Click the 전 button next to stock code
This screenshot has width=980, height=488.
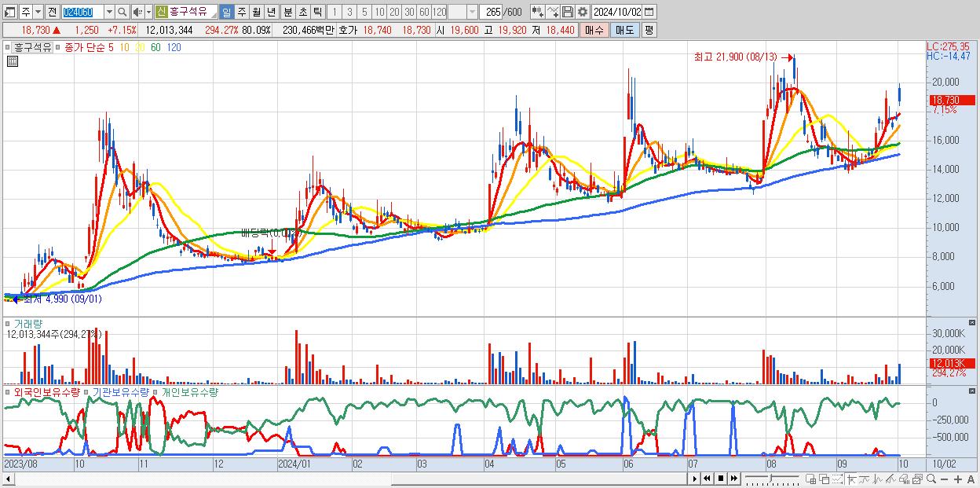tap(52, 12)
